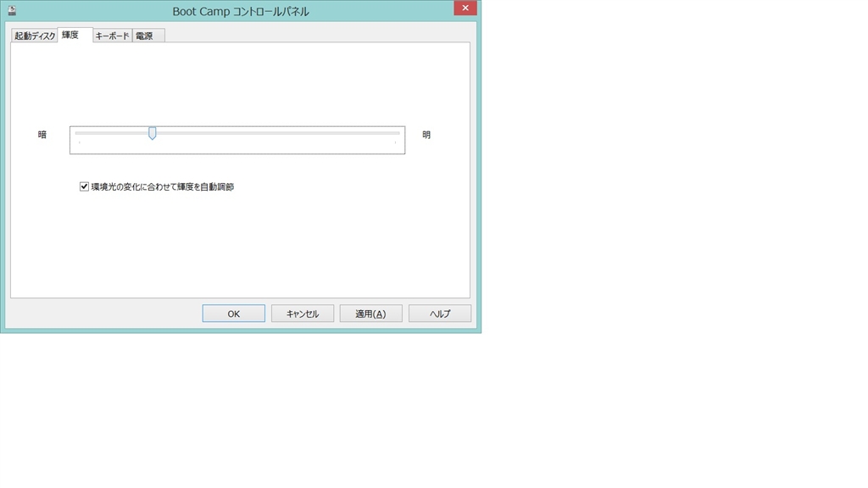Click the 適用(A) button
This screenshot has height=488, width=868.
[x=371, y=313]
